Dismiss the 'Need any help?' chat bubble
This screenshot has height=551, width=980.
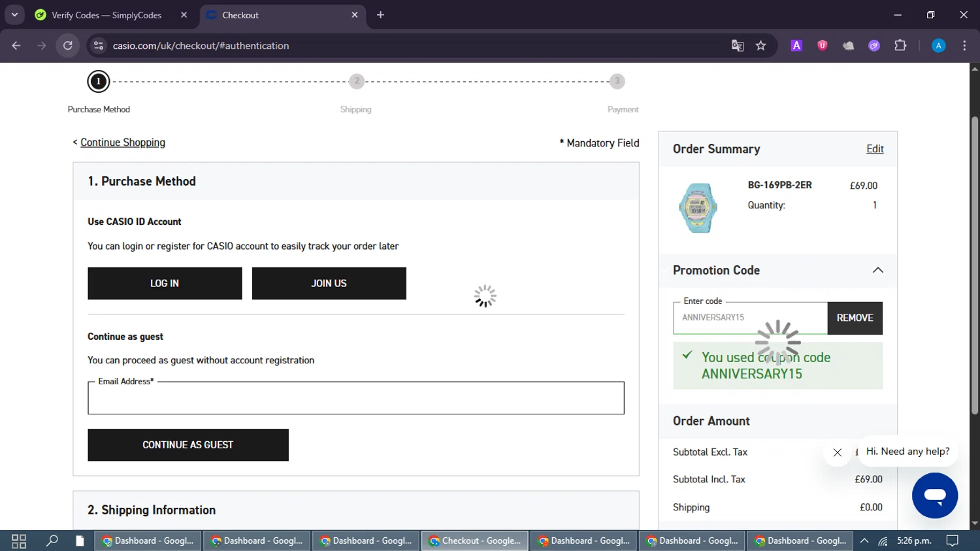coord(838,452)
